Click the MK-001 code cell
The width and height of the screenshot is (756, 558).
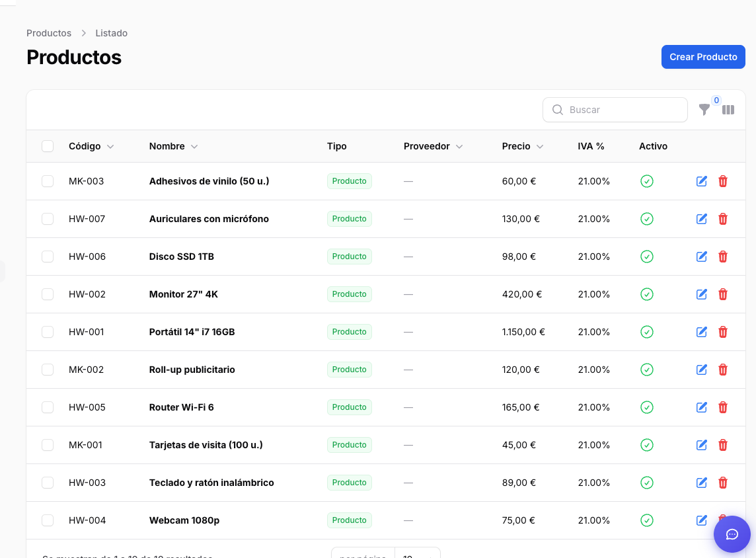pyautogui.click(x=85, y=445)
